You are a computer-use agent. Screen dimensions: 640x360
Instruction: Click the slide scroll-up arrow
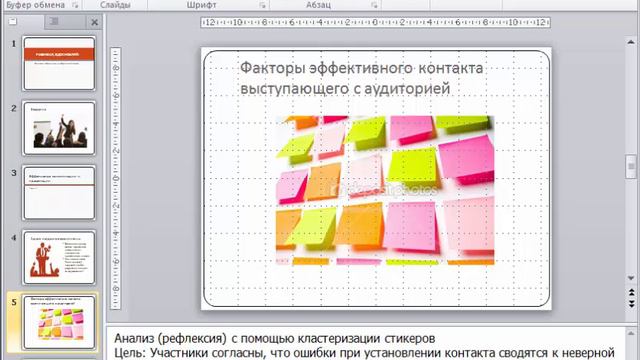pyautogui.click(x=631, y=42)
